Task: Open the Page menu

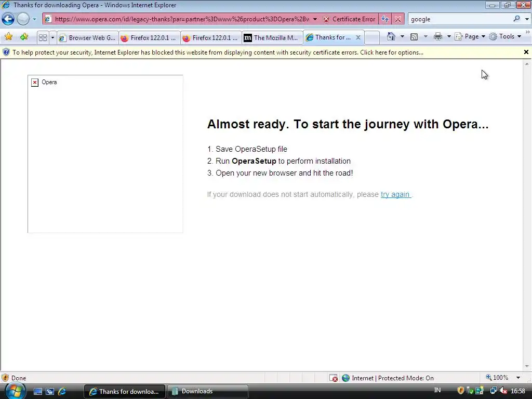Action: coord(470,36)
